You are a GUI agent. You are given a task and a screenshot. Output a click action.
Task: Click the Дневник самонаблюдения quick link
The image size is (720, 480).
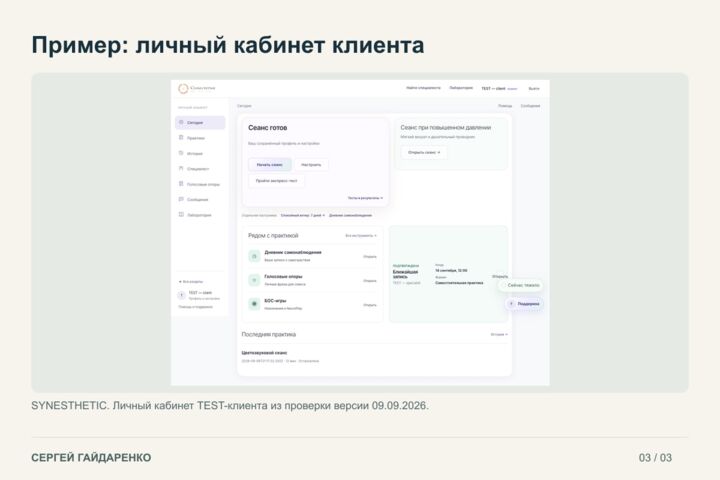(350, 215)
